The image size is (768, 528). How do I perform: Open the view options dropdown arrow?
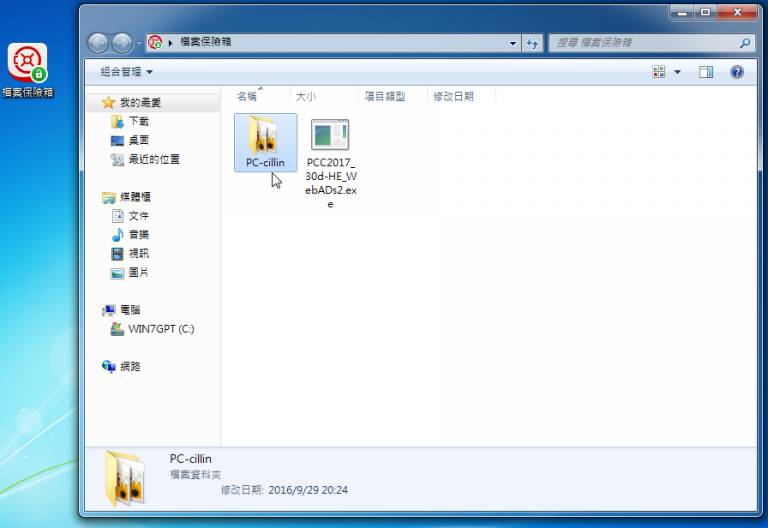coord(677,72)
